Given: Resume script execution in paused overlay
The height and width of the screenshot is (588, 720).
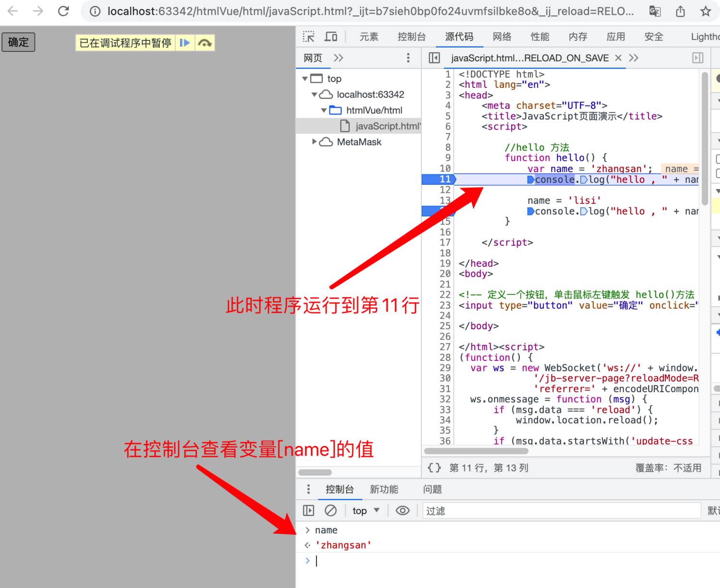Looking at the screenshot, I should (x=185, y=43).
